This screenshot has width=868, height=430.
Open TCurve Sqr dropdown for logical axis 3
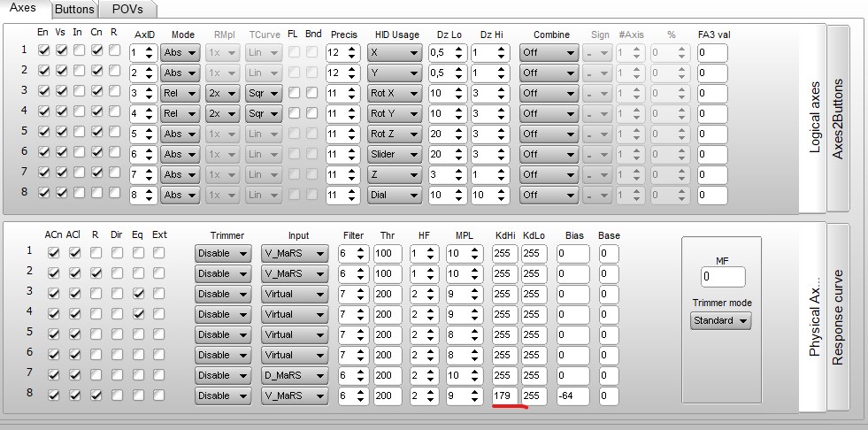click(264, 93)
